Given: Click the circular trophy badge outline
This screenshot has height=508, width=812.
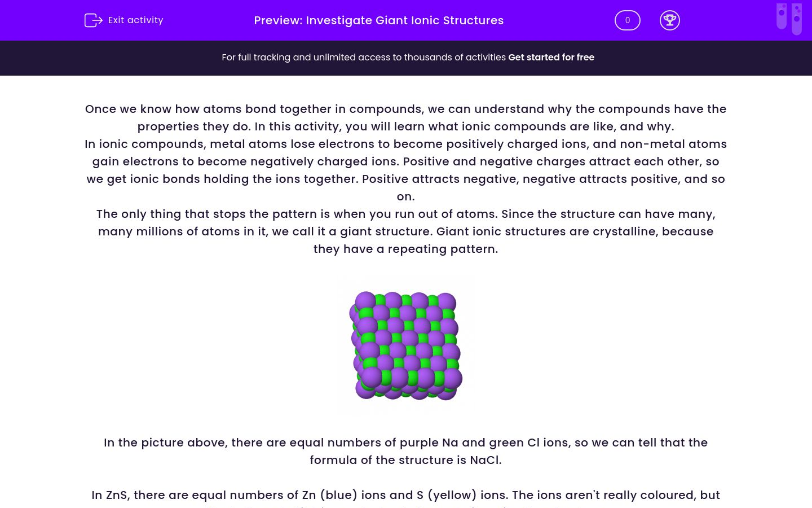Looking at the screenshot, I should coord(670,20).
